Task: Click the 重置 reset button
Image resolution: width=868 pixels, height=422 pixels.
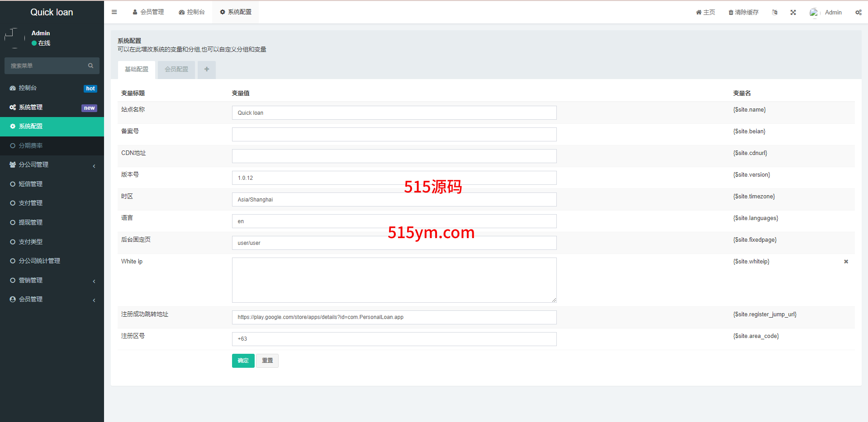Action: tap(267, 361)
